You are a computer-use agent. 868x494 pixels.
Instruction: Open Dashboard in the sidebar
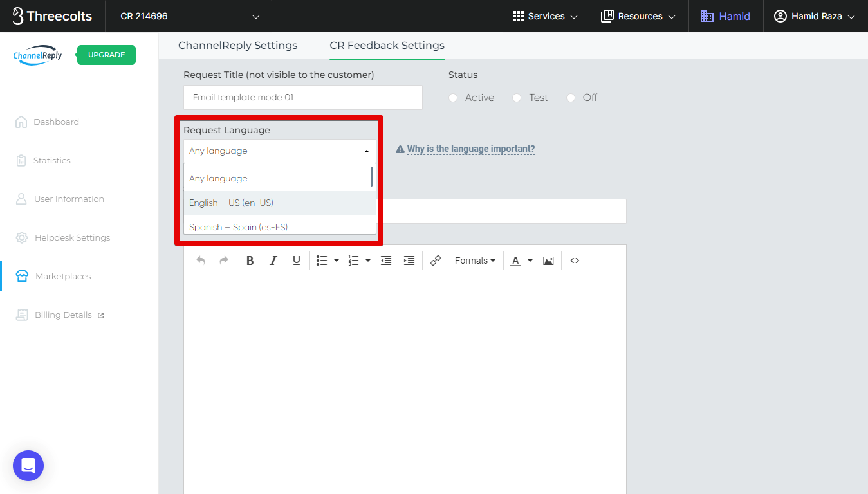56,122
